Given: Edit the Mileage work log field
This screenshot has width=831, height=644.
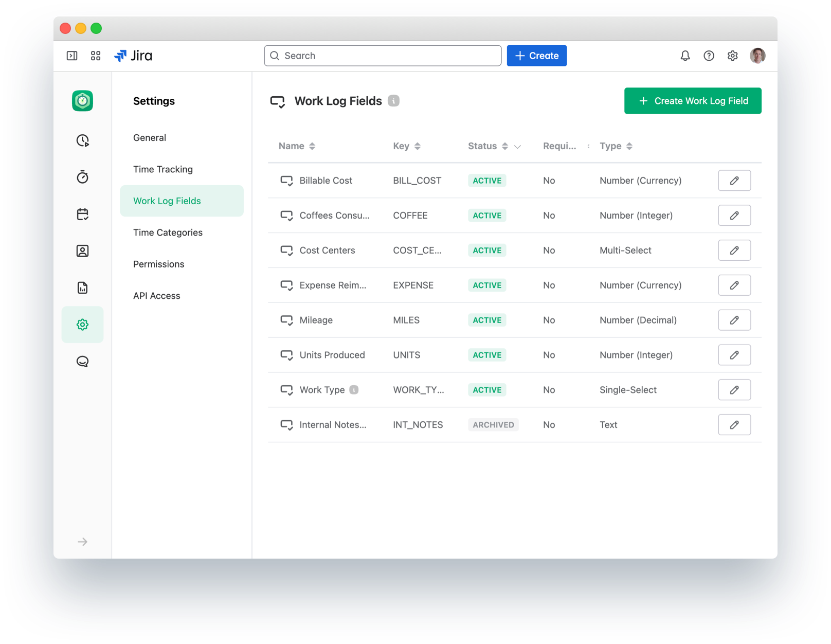Looking at the screenshot, I should tap(734, 320).
